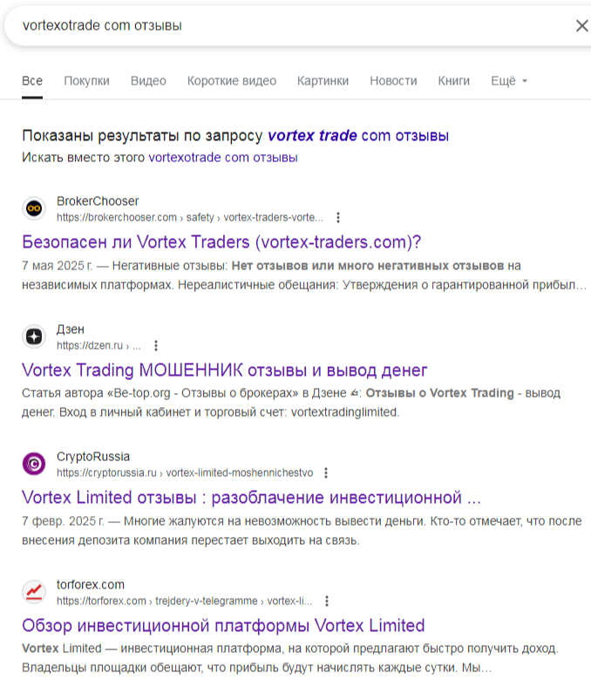The image size is (591, 700).
Task: Search instead for vortexotrade com отзывы
Action: click(x=223, y=158)
